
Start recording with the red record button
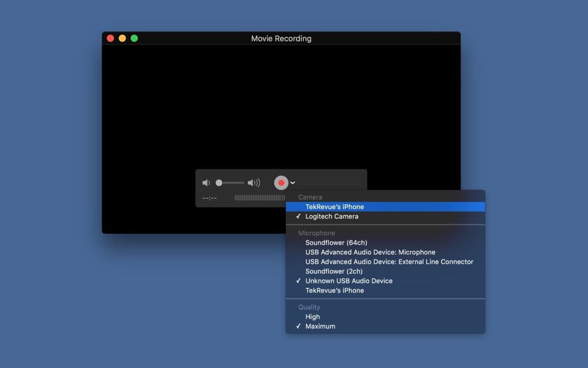[281, 183]
